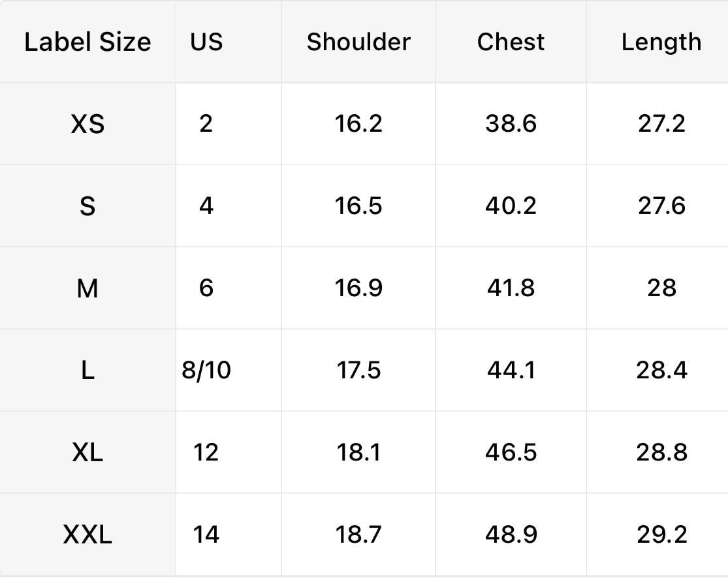Select the XL size label cell

coord(87,453)
